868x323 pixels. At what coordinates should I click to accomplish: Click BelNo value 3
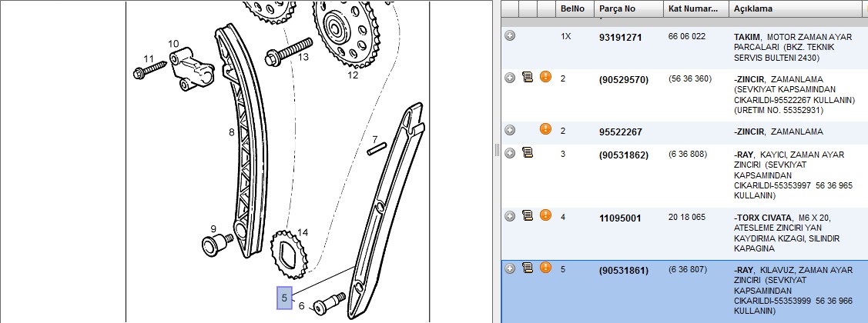(563, 154)
